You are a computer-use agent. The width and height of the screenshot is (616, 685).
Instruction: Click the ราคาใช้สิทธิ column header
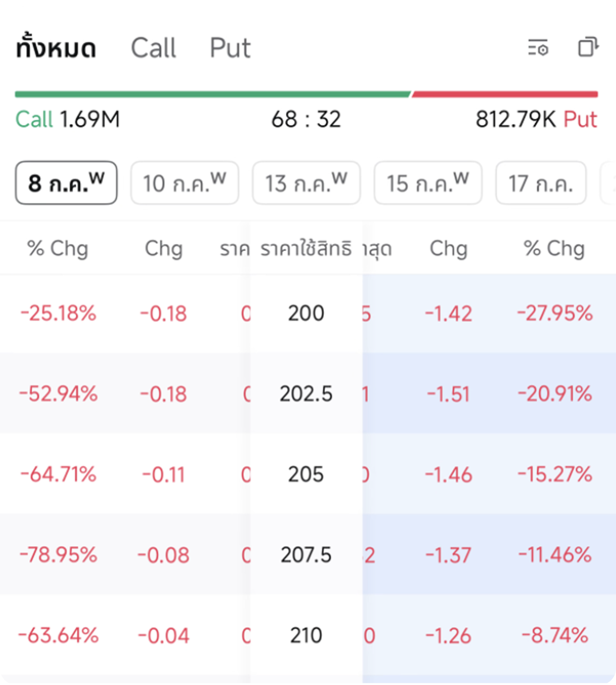306,248
